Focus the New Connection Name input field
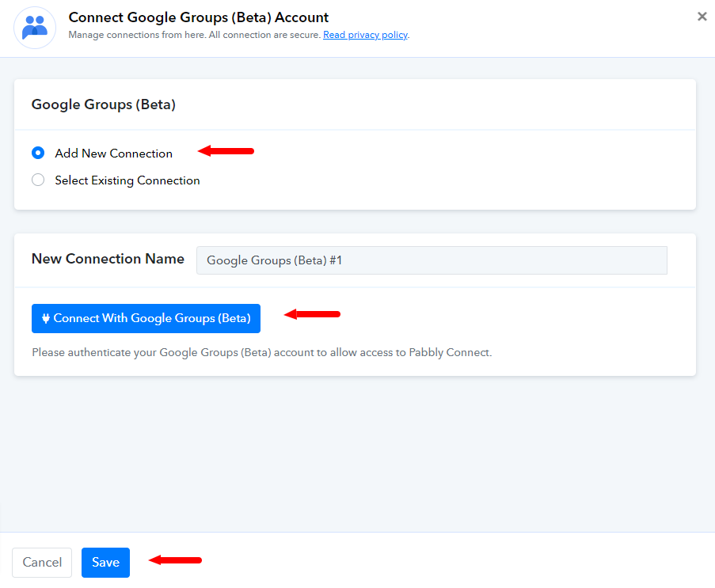 pos(432,260)
